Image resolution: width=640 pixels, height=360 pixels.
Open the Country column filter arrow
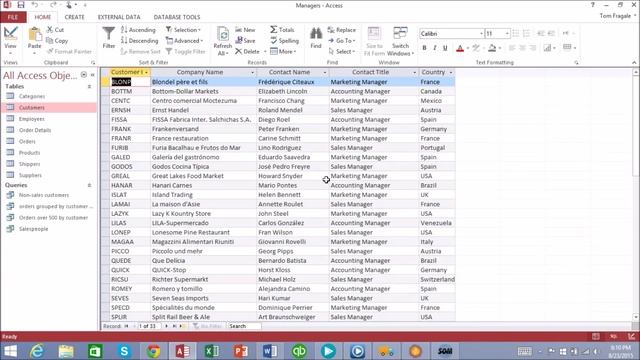(x=451, y=72)
